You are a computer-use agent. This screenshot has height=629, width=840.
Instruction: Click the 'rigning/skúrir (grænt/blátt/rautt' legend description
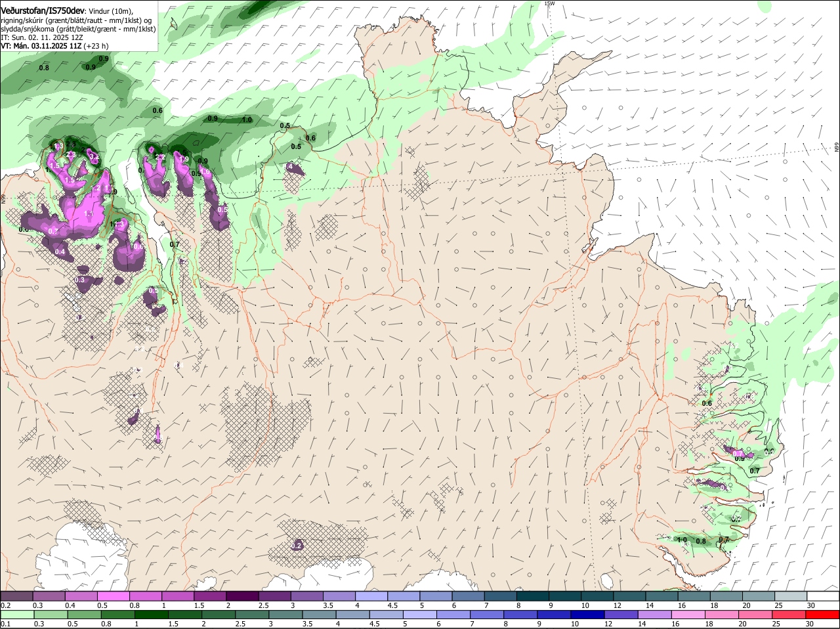pos(51,20)
